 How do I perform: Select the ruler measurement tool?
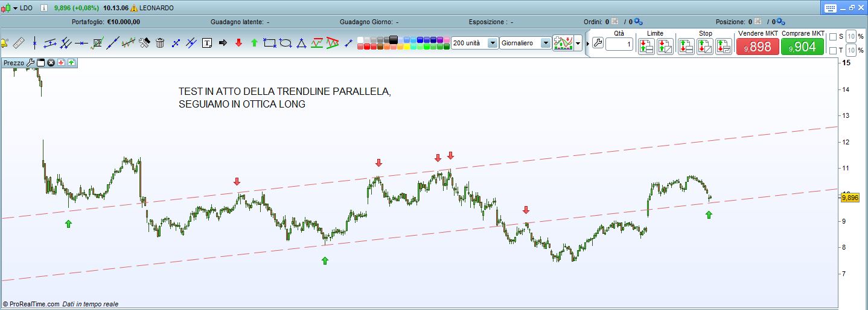click(x=18, y=43)
